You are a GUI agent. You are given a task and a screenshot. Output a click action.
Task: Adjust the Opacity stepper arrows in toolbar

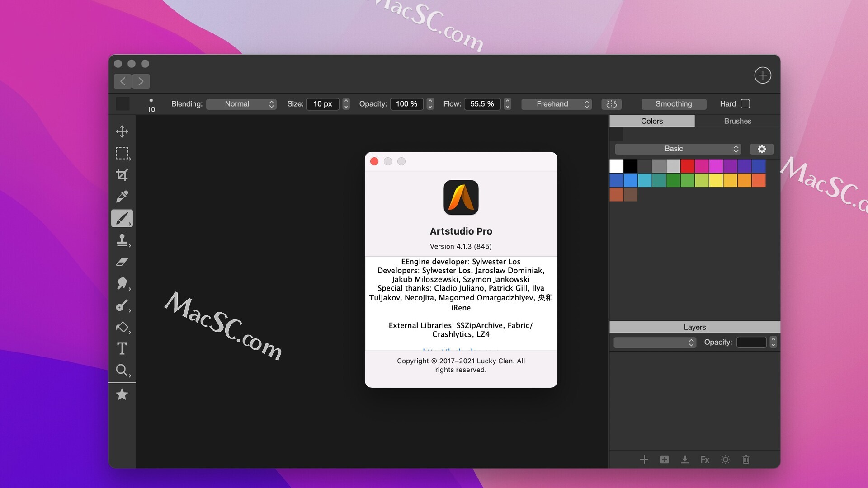[x=430, y=104]
